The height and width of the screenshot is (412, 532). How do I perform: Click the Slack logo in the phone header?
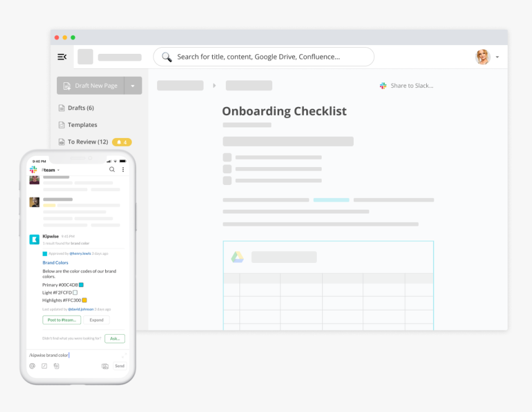(x=33, y=170)
